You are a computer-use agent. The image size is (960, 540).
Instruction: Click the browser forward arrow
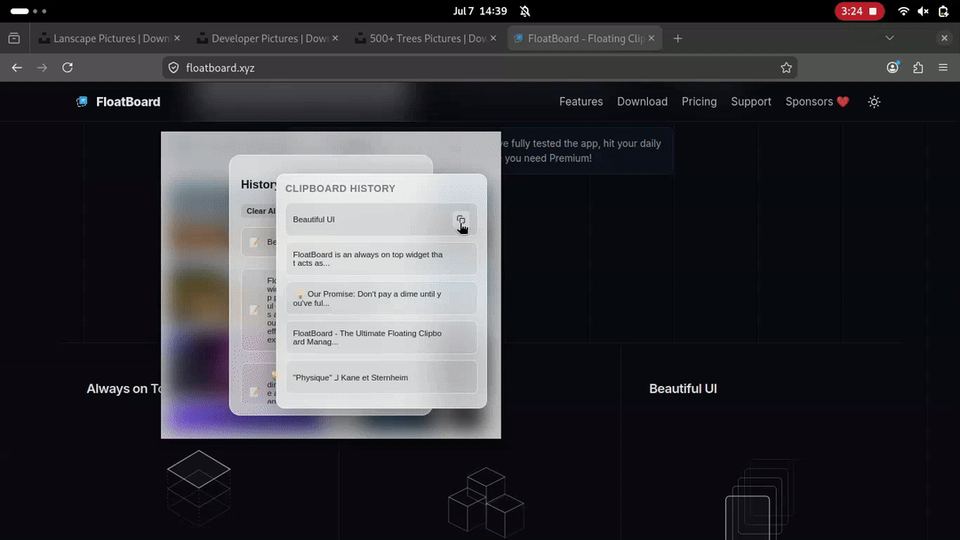pos(42,68)
